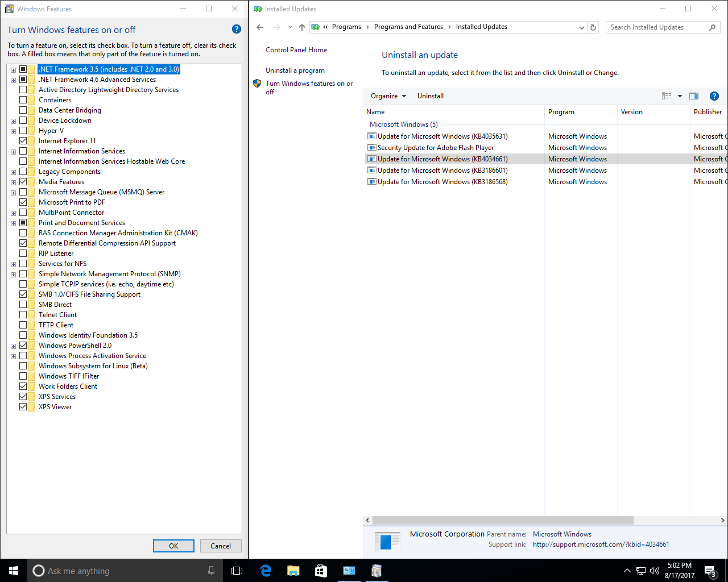728x582 pixels.
Task: Open the Windows Start menu
Action: click(x=14, y=571)
